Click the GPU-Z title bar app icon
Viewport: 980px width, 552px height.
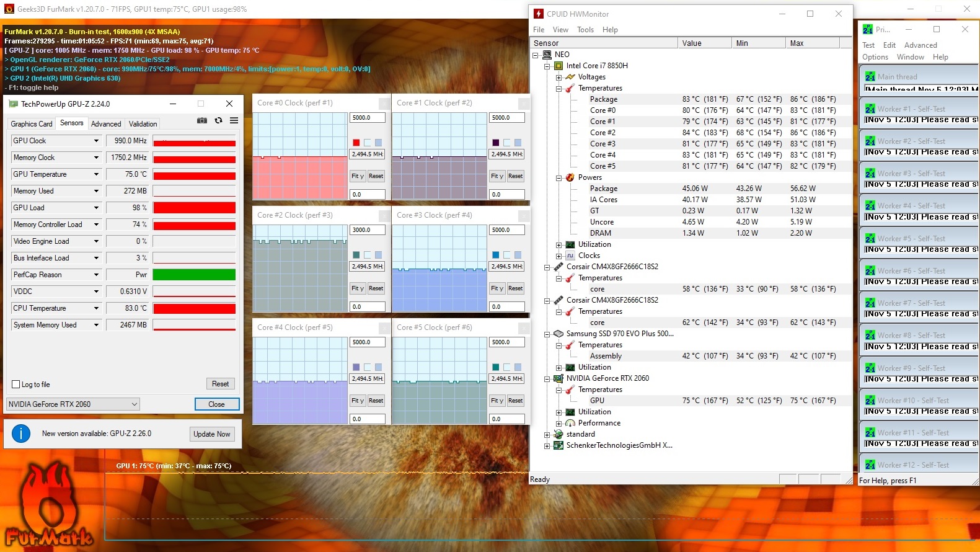click(x=13, y=104)
